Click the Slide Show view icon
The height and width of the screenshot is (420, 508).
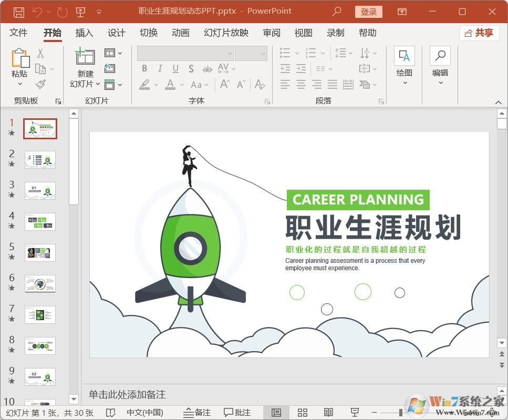[x=355, y=412]
